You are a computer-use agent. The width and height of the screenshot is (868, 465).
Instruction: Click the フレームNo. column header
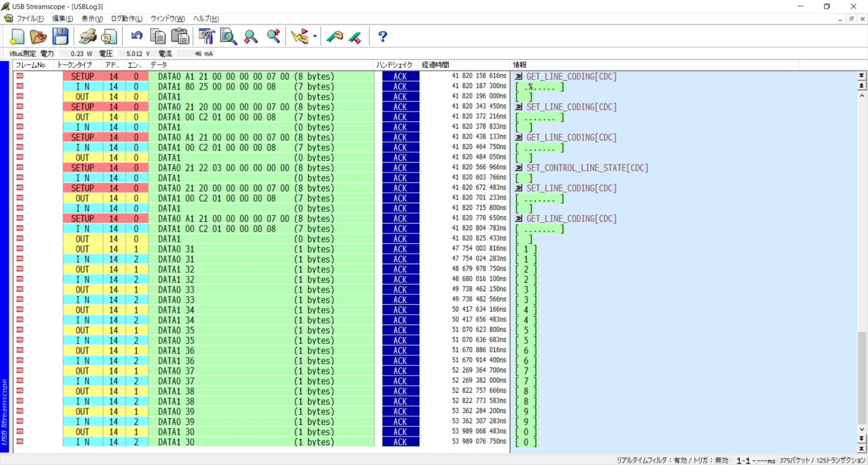click(x=33, y=65)
